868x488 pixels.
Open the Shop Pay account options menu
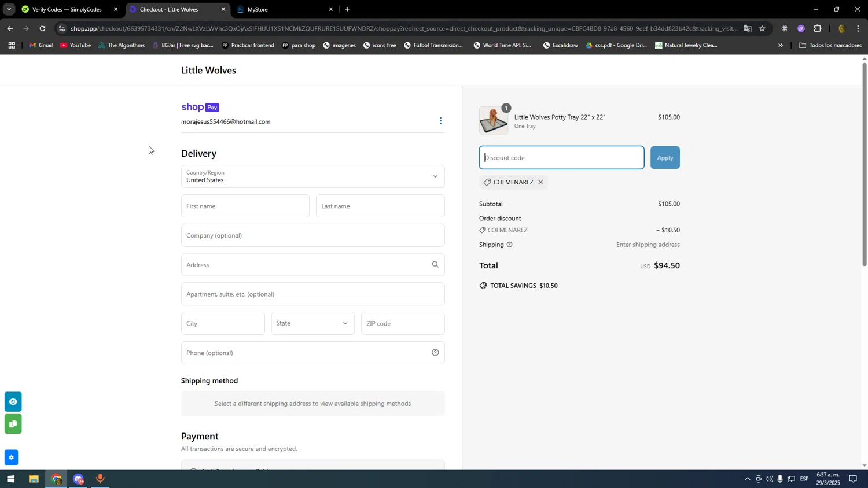[440, 121]
